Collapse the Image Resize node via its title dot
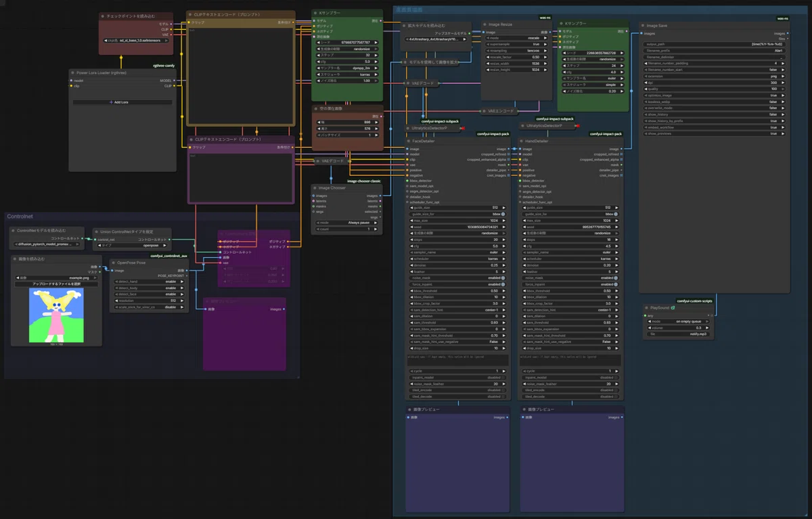Viewport: 812px width, 519px height. pos(485,24)
